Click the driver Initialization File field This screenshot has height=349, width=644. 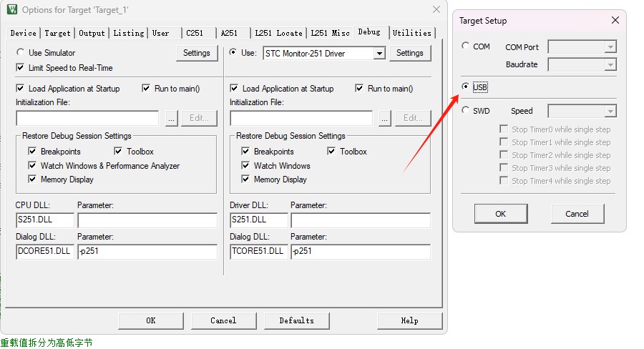click(301, 118)
